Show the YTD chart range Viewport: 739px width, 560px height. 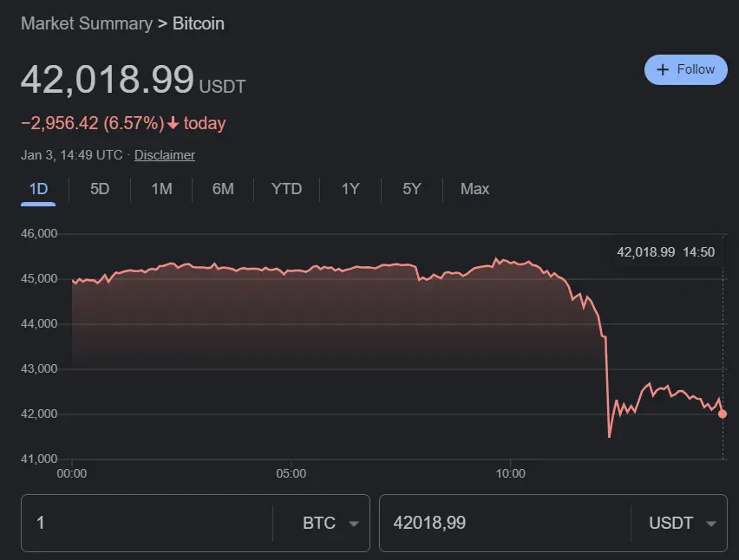point(286,189)
